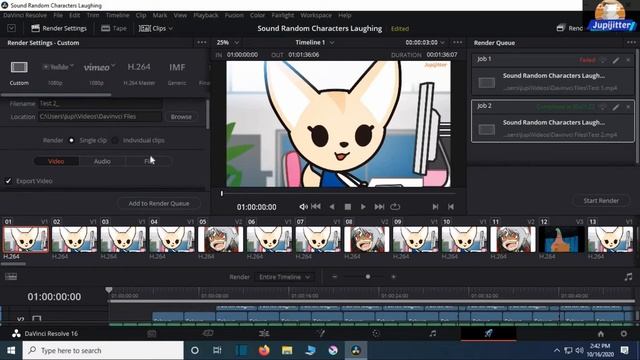Select clip thumbnail 05
Screen dimensions: 640x360
pos(220,240)
